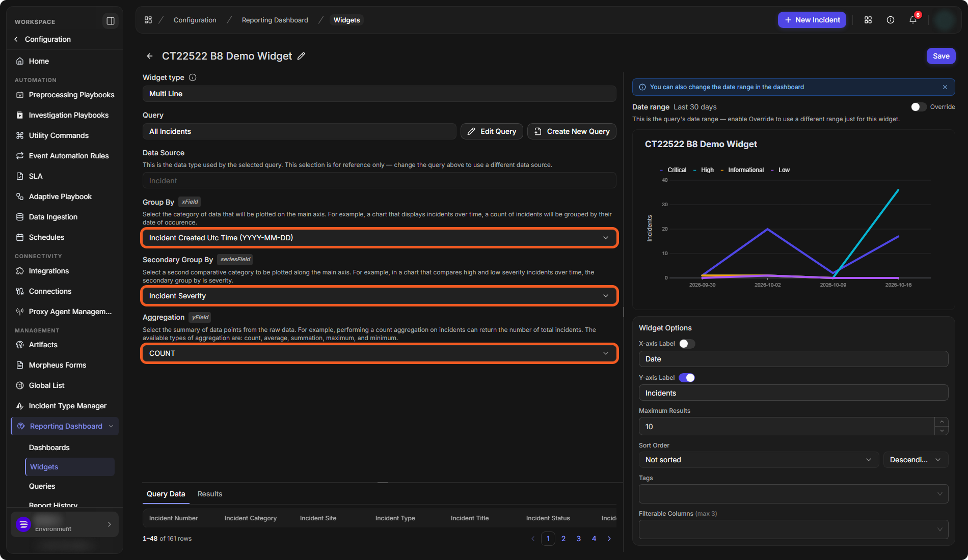This screenshot has width=968, height=560.
Task: Increment the Maximum Results stepper
Action: tap(942, 422)
